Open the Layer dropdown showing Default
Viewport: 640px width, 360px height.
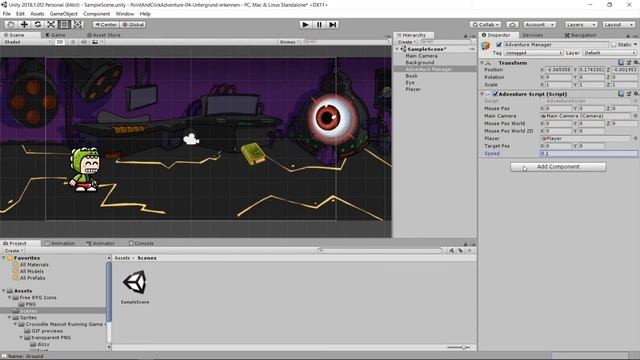610,53
